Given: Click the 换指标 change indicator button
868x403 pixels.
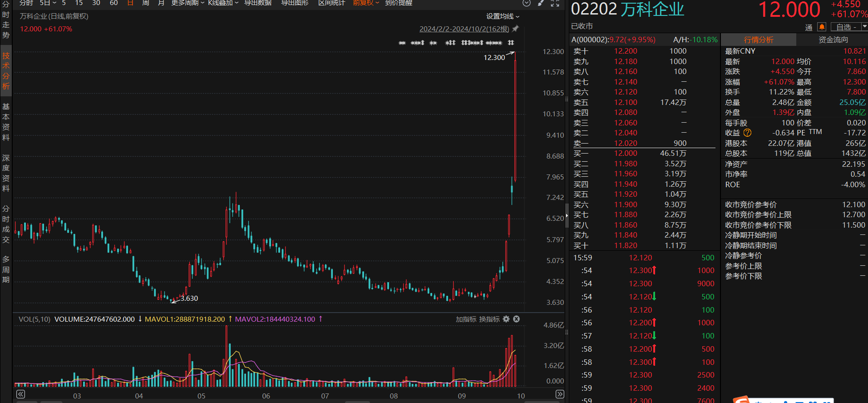Looking at the screenshot, I should coord(489,319).
